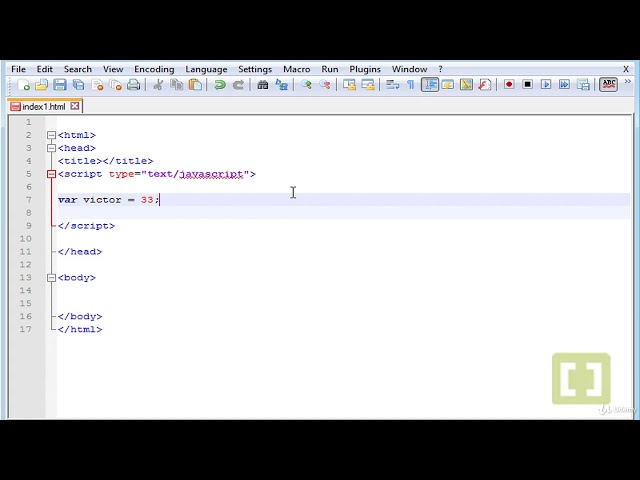Click the '</body>' closing tag

(80, 317)
